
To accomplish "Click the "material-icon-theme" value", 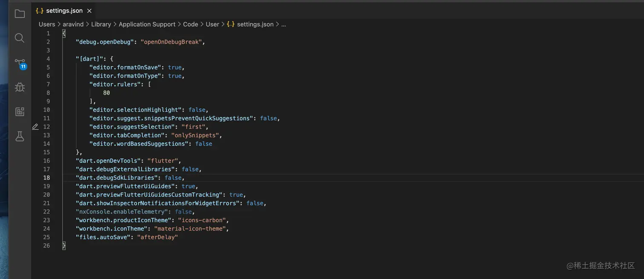I will click(190, 229).
